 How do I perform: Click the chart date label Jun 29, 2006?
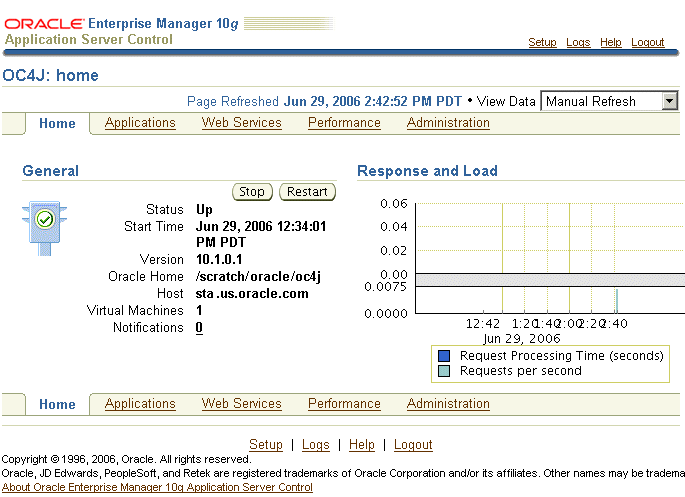pyautogui.click(x=522, y=338)
